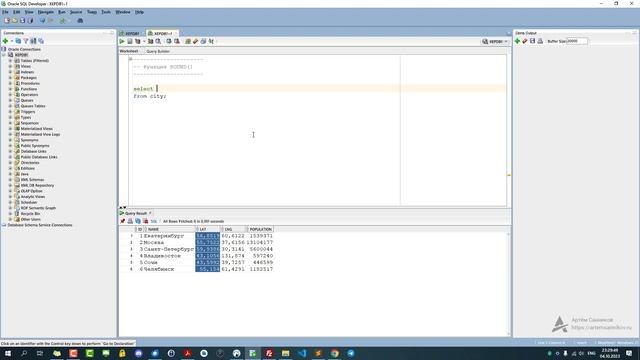Click the red delete icon in Query Result toolbar
The width and height of the screenshot is (640, 360).
point(146,221)
